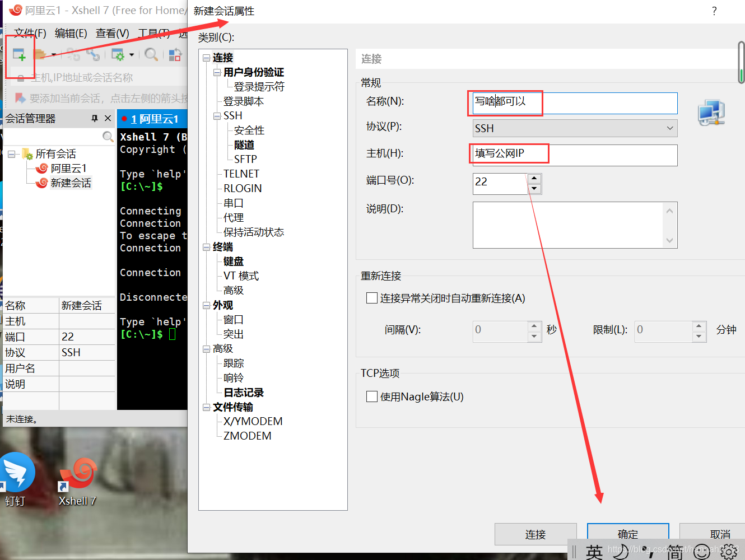Select VT 模式 under 终端
Viewport: 745px width, 560px height.
point(241,276)
